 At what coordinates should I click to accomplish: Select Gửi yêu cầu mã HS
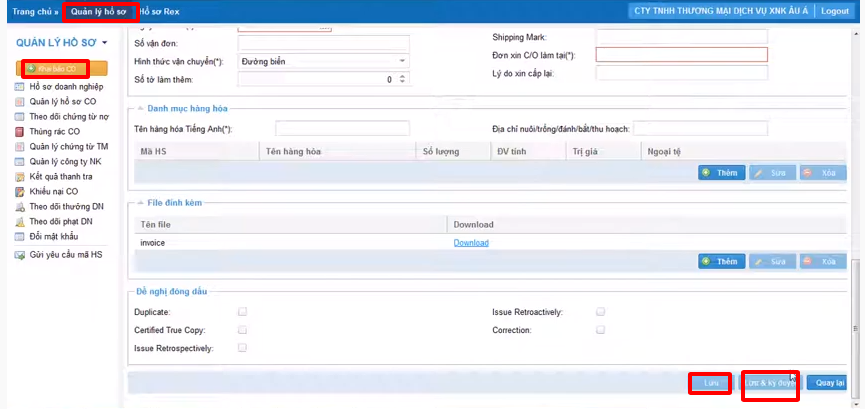tap(66, 255)
